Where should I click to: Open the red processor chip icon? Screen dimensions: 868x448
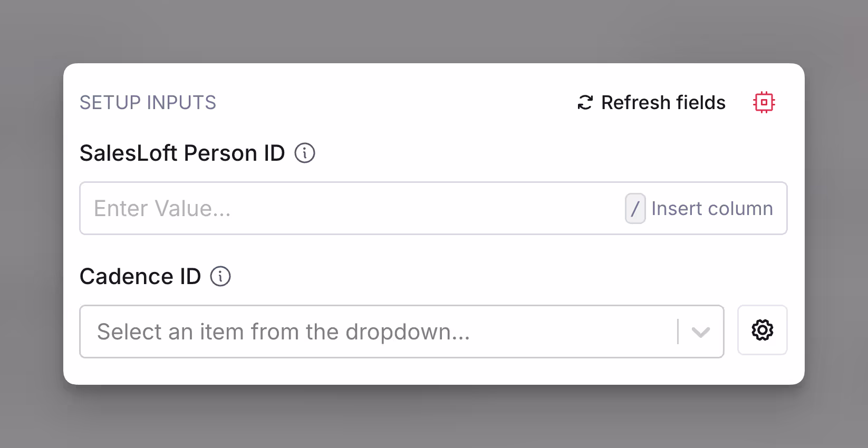(764, 102)
